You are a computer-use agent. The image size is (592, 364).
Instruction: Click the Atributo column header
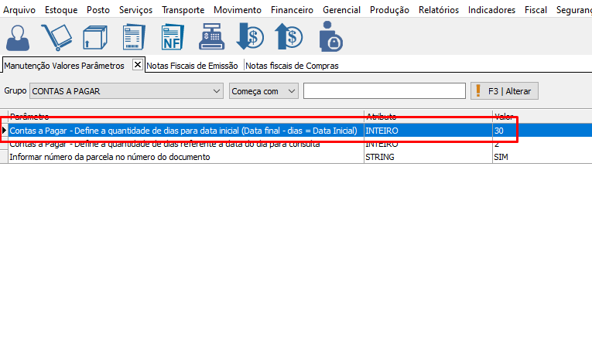pos(428,116)
